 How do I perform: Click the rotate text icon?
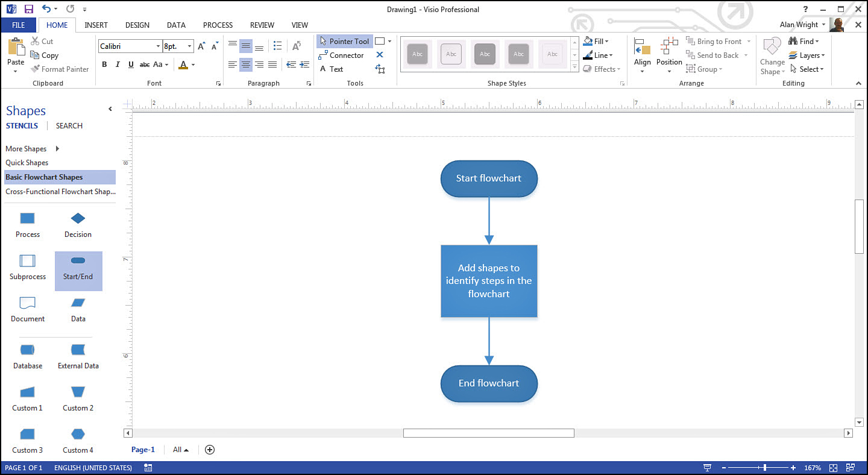(x=297, y=46)
